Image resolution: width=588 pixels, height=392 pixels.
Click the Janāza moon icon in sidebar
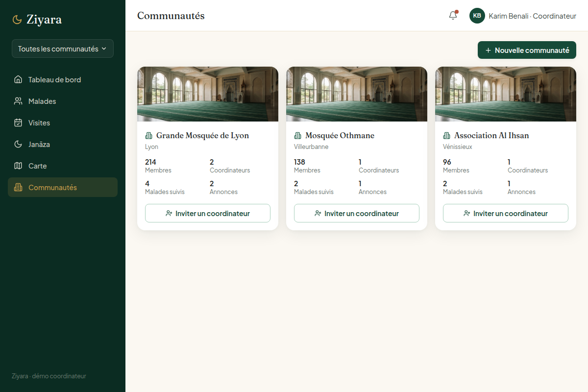pos(18,144)
